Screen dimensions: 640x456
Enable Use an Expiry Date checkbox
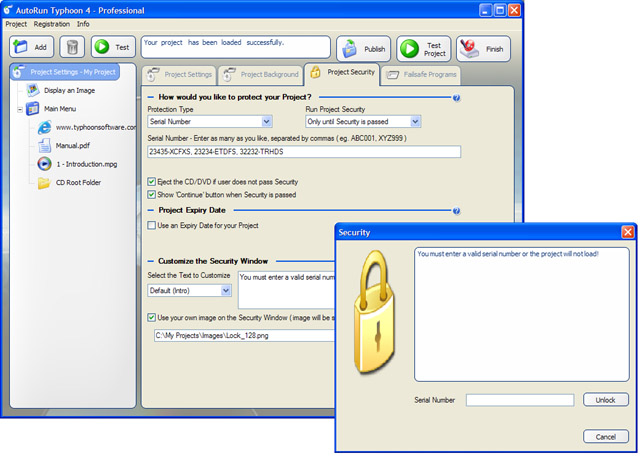tap(151, 225)
